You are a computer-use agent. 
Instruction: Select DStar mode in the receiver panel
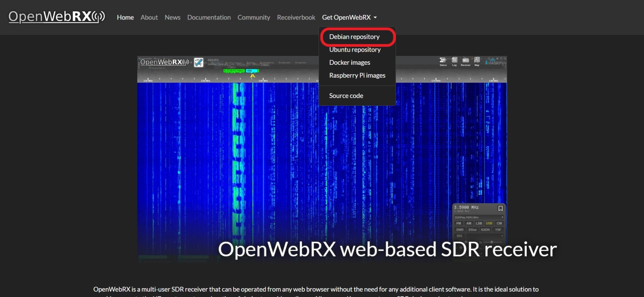tap(473, 230)
